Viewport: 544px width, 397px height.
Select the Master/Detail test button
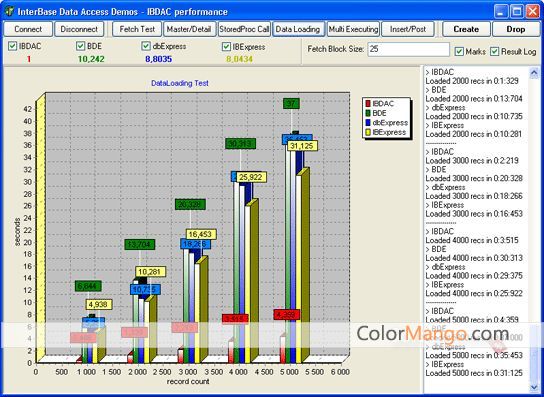coord(189,29)
